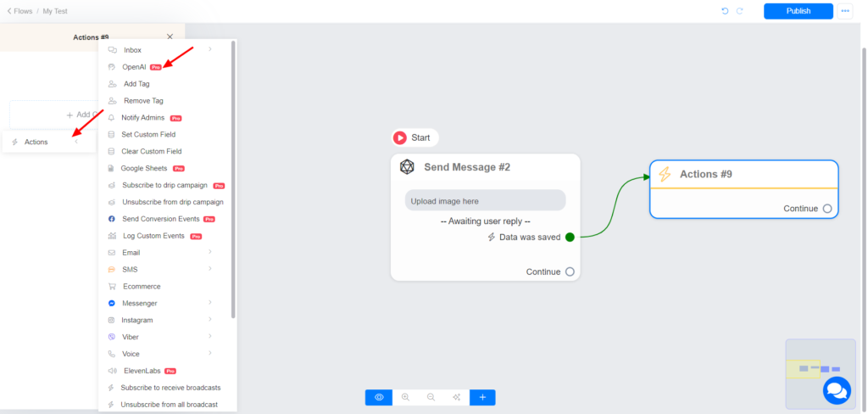868x414 pixels.
Task: Zoom in on the canvas
Action: (405, 397)
